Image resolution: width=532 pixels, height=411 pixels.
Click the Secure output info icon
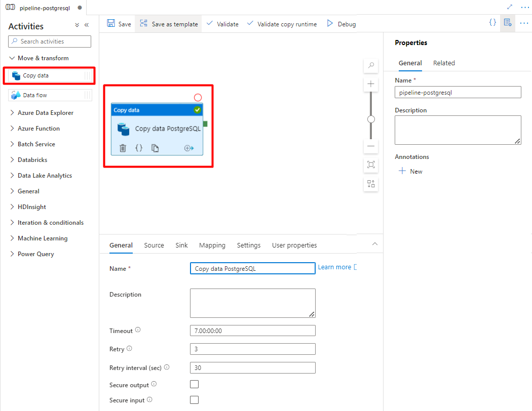(x=154, y=384)
